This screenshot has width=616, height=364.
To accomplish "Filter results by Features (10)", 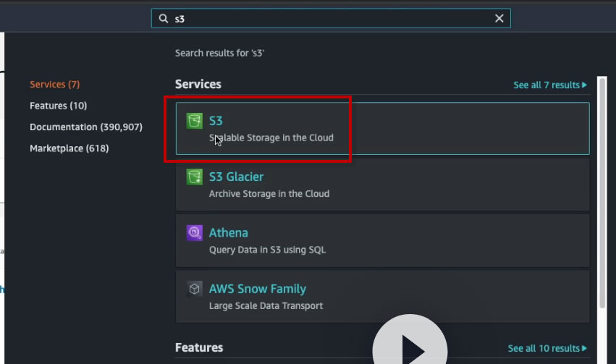I will (58, 106).
